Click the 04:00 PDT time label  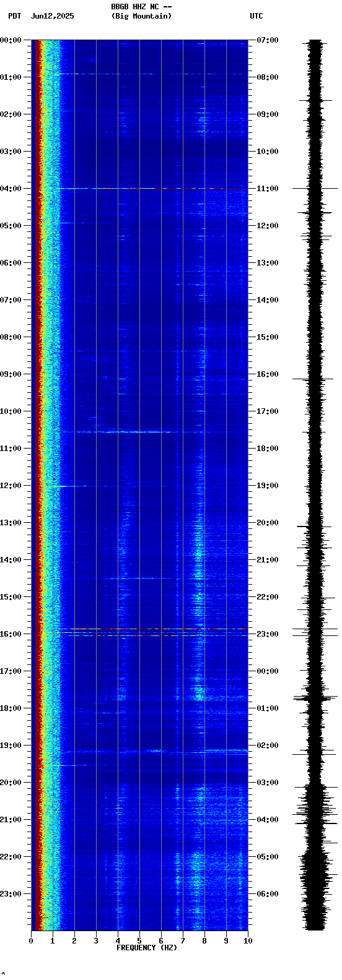pos(11,189)
